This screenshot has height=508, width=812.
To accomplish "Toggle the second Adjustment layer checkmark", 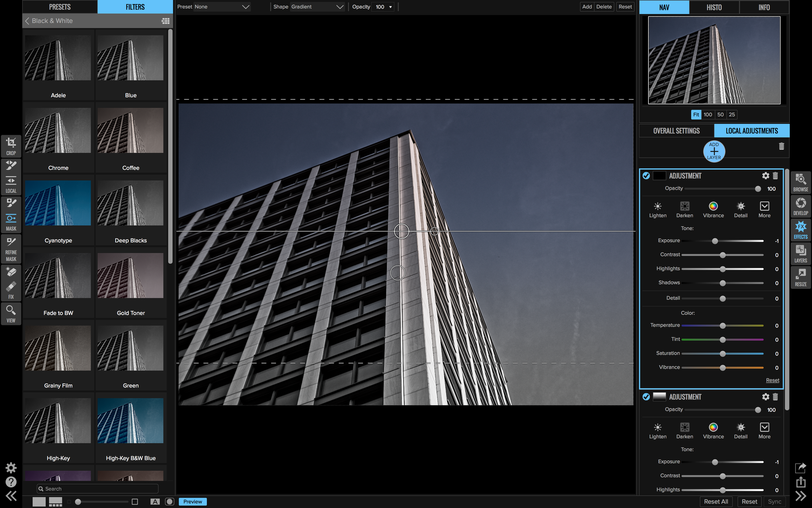I will tap(646, 397).
